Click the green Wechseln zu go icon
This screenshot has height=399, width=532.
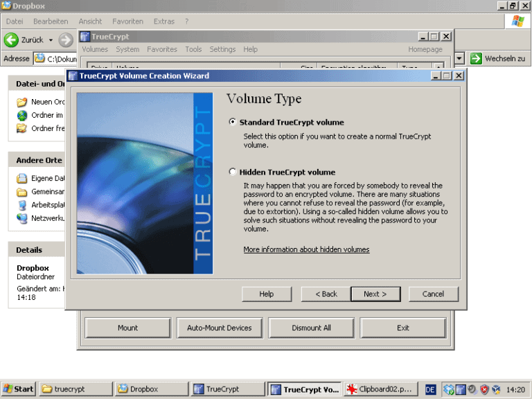click(x=476, y=59)
